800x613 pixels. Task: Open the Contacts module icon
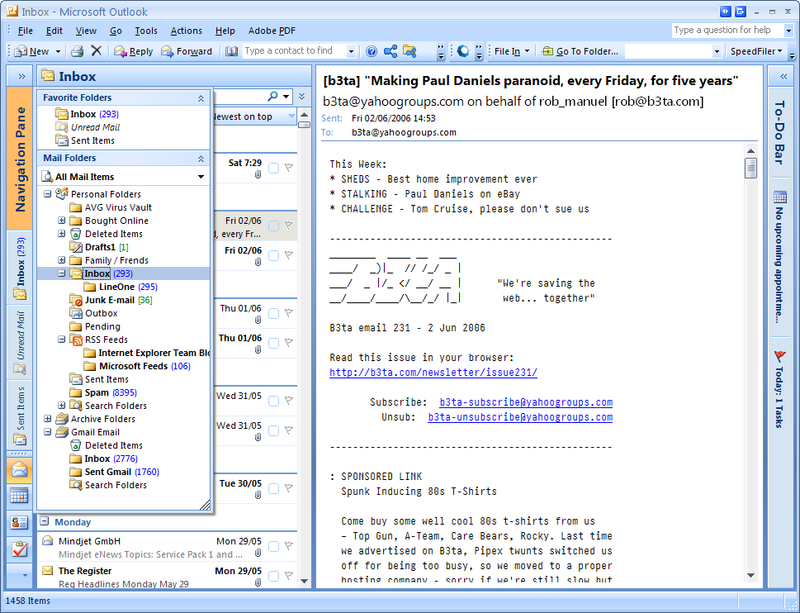[x=19, y=522]
